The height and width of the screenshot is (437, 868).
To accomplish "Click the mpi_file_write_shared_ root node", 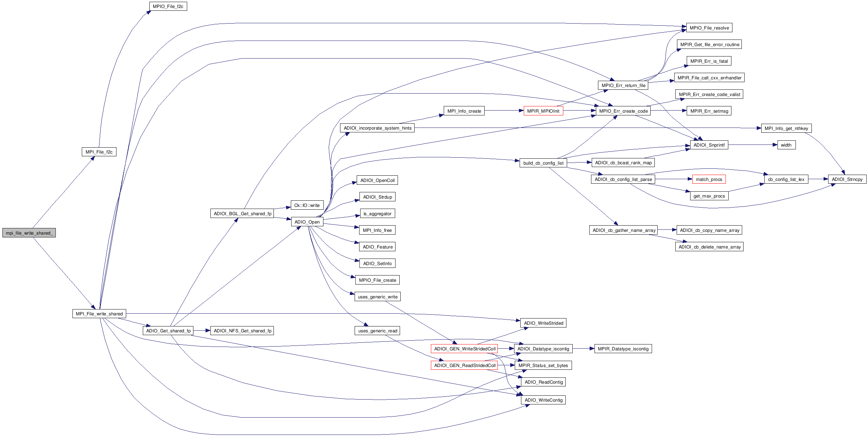I will click(x=29, y=233).
